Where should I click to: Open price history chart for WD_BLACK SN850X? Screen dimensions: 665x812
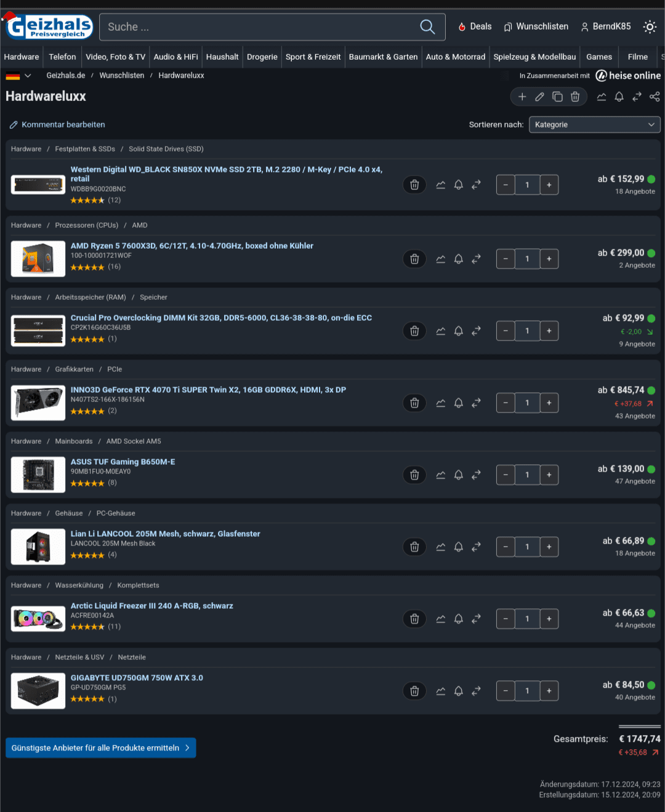coord(441,185)
